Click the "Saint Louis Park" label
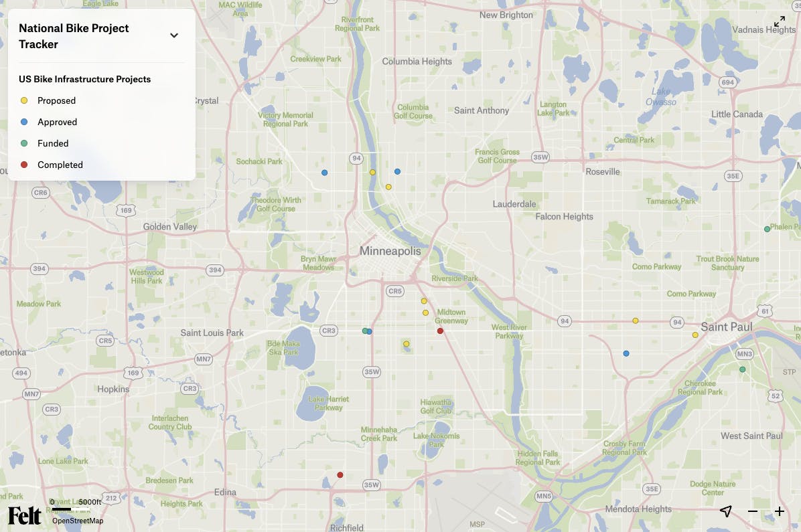Viewport: 801px width, 532px height. (x=212, y=333)
